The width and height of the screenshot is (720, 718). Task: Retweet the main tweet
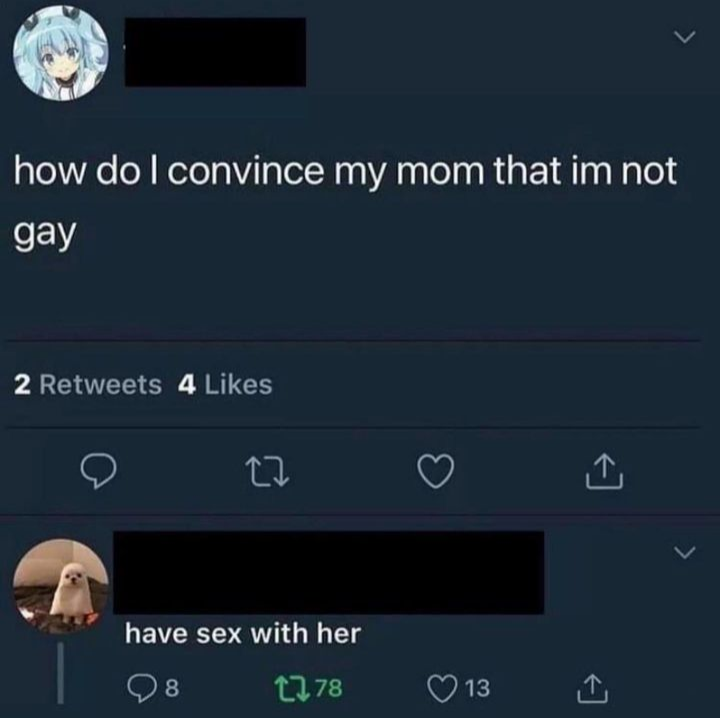[x=267, y=473]
